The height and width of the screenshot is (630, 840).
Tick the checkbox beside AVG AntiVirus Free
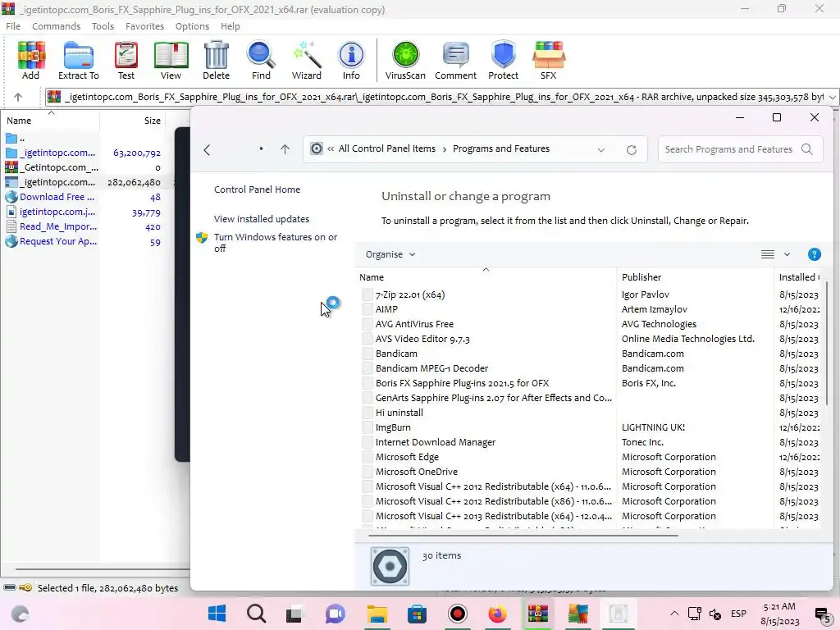click(x=367, y=324)
